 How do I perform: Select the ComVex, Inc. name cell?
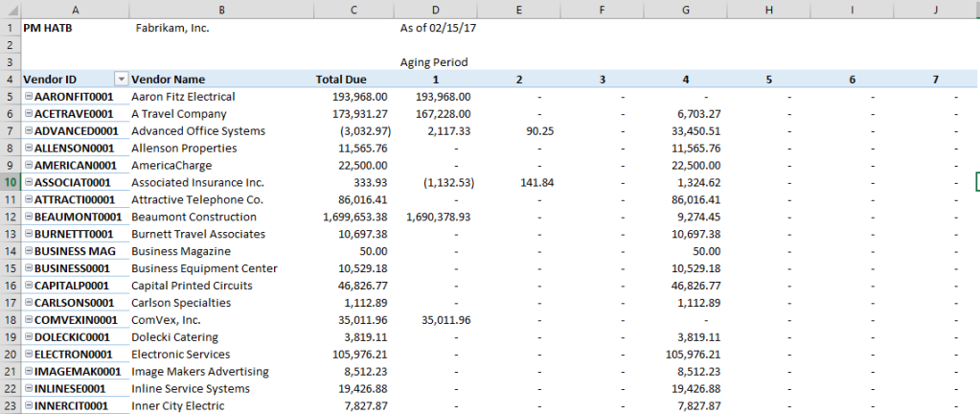222,319
